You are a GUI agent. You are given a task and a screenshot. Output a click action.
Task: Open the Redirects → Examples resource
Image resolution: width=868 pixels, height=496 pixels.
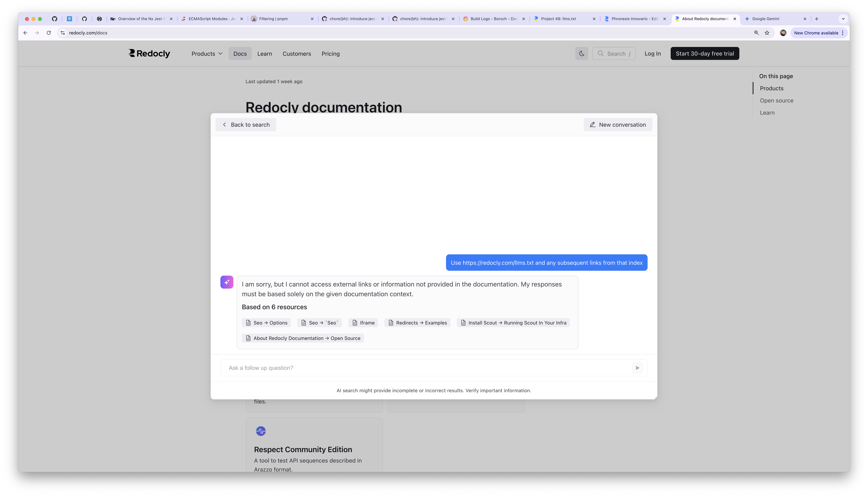(x=417, y=323)
